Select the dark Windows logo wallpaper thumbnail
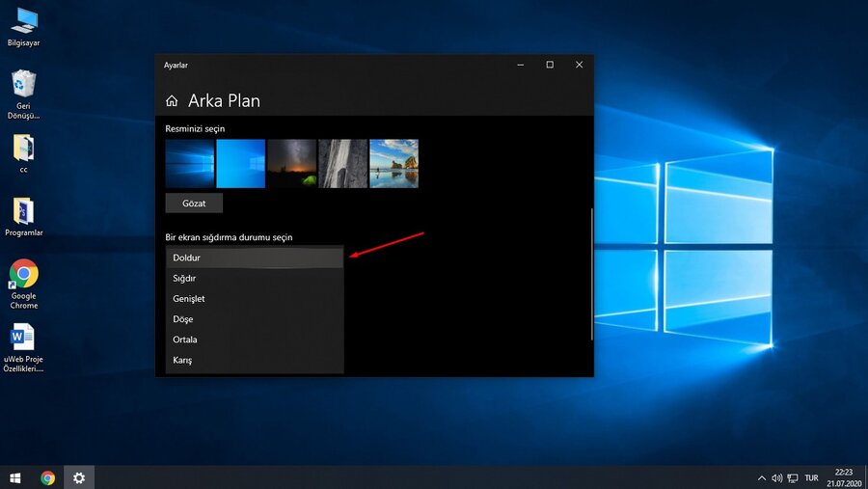The image size is (868, 489). point(189,163)
